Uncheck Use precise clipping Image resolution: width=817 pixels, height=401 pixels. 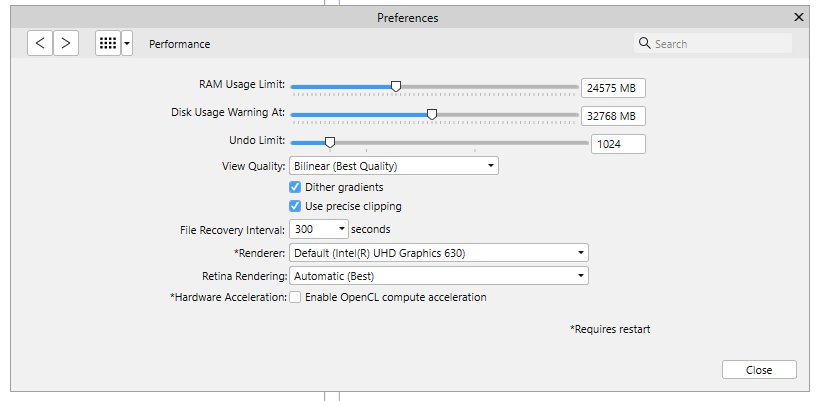pos(295,206)
